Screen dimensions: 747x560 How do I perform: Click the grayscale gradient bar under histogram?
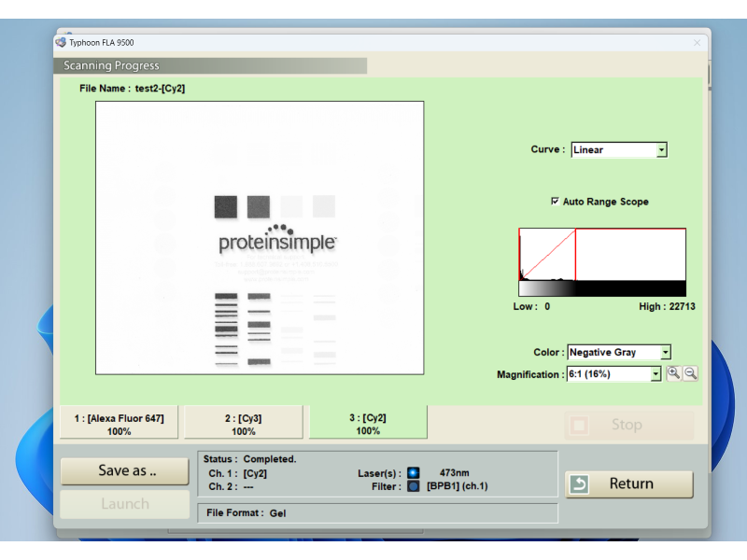pyautogui.click(x=602, y=288)
